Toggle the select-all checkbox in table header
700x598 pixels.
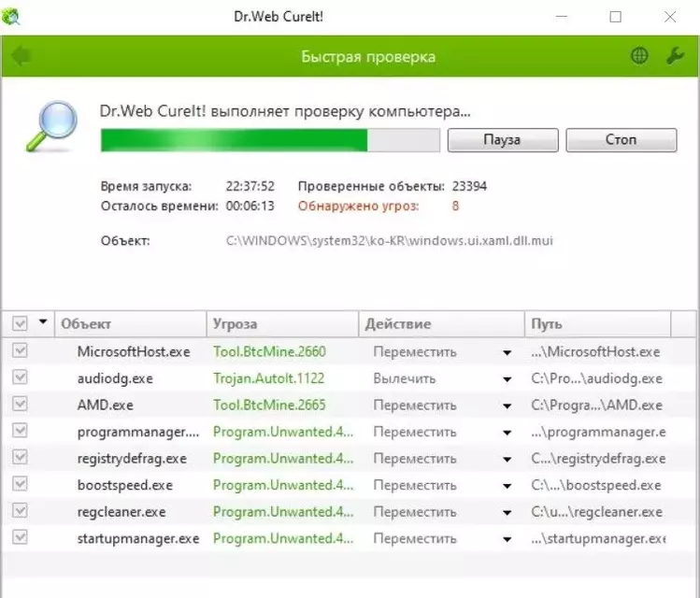click(x=20, y=323)
